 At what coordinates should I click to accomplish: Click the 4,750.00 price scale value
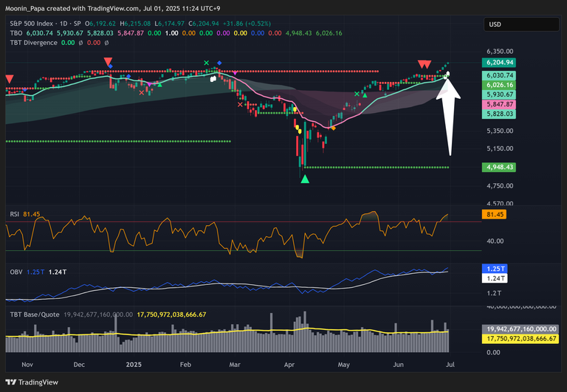coord(500,186)
